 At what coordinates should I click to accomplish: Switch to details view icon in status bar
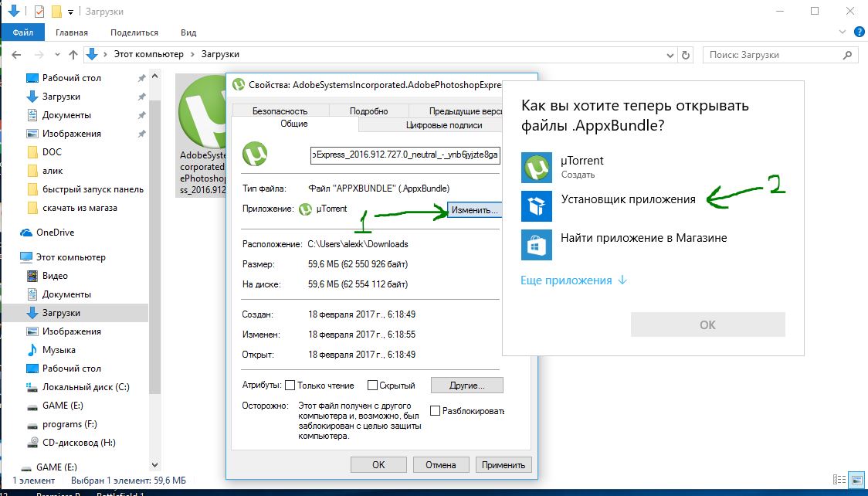coord(839,480)
